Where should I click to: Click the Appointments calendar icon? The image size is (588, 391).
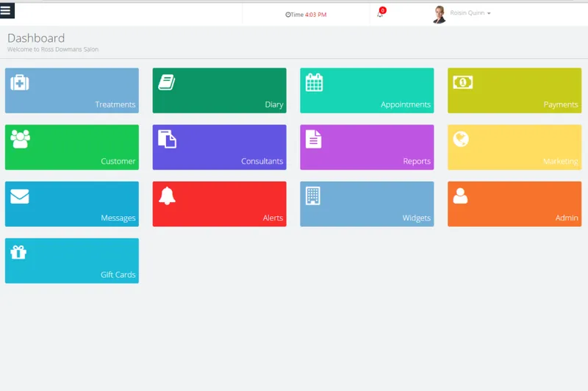(x=314, y=82)
